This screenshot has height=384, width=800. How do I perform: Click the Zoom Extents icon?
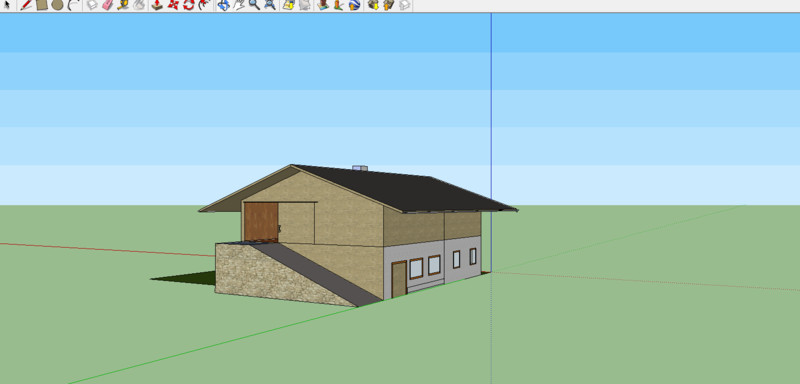(x=270, y=5)
